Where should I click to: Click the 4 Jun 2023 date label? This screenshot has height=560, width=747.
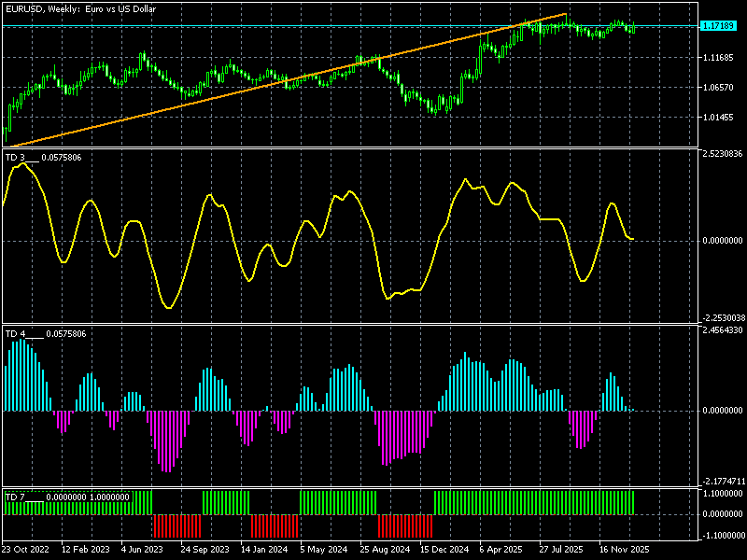tap(142, 550)
